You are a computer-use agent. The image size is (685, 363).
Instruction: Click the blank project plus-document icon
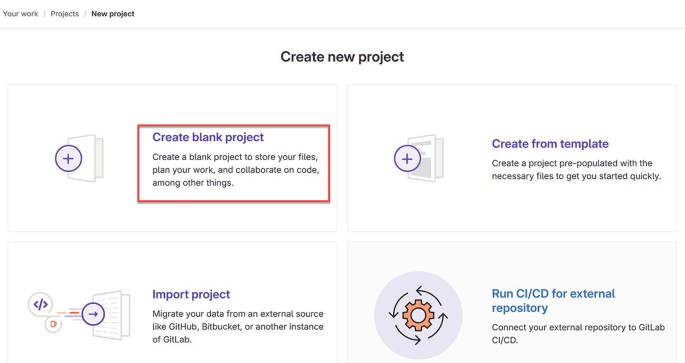tap(79, 158)
